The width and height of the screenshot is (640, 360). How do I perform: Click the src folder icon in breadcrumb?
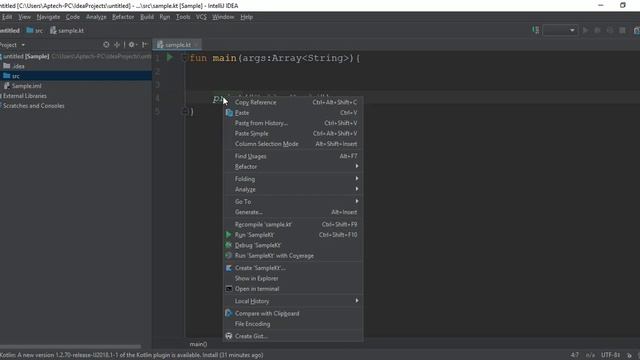pos(30,30)
